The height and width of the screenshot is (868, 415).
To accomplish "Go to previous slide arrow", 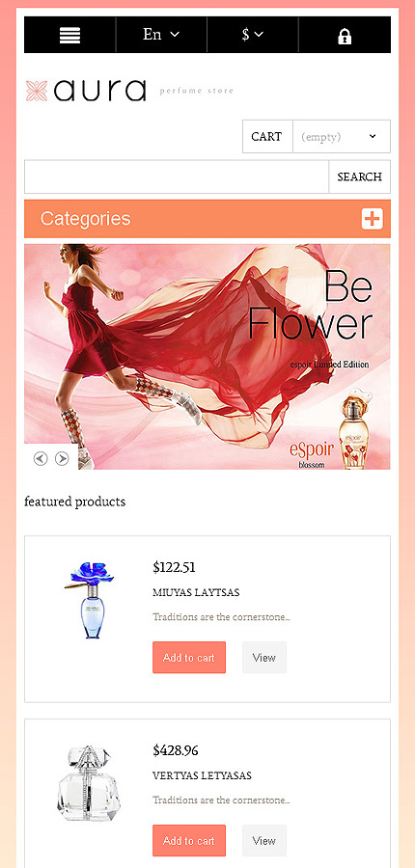I will [41, 458].
